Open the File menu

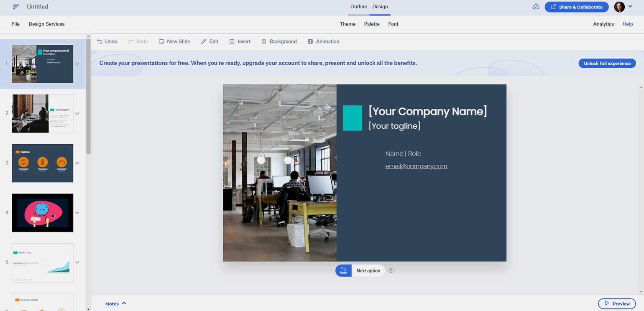[15, 24]
